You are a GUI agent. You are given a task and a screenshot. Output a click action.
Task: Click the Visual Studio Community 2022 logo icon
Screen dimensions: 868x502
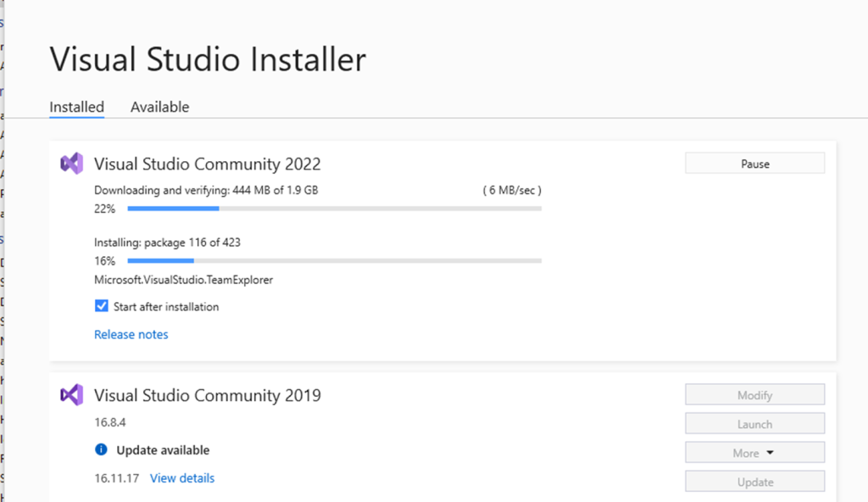pos(71,164)
